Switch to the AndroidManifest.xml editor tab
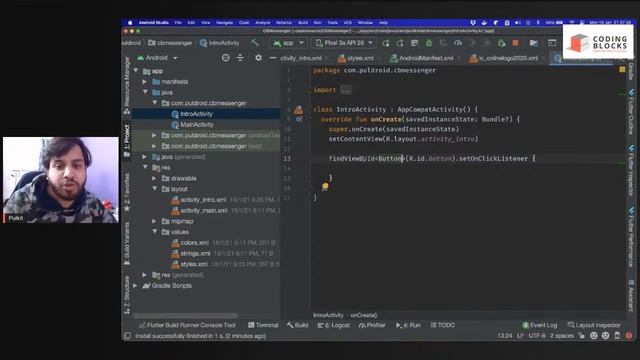Viewport: 640px width, 360px height. [x=422, y=58]
